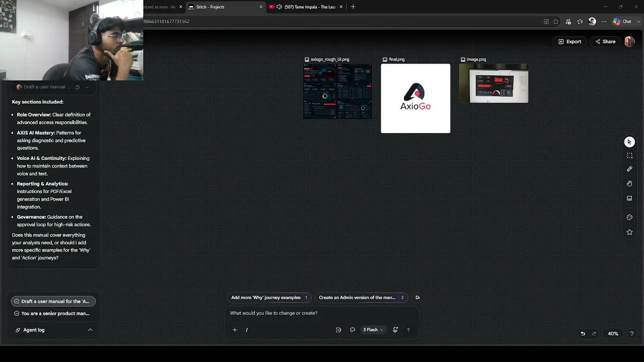Screen dimensions: 644x362
Task: Select the 'Draft a user manual for the' task
Action: (53, 301)
